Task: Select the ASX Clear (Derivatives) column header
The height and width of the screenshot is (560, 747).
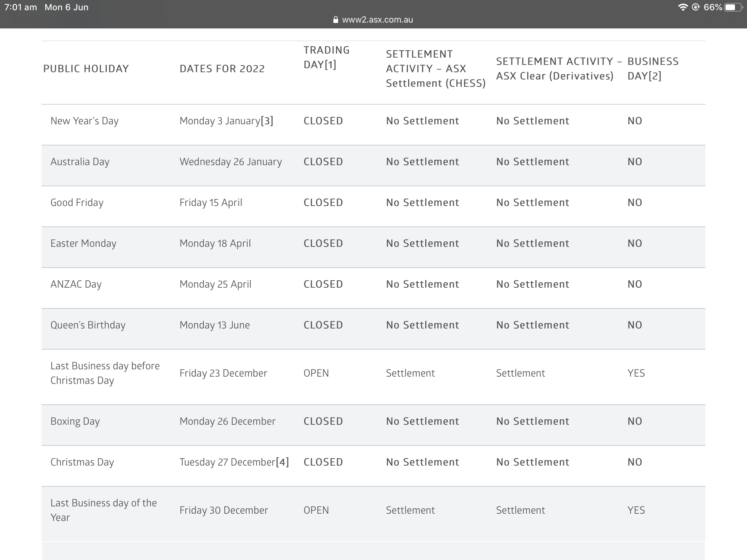Action: [554, 69]
